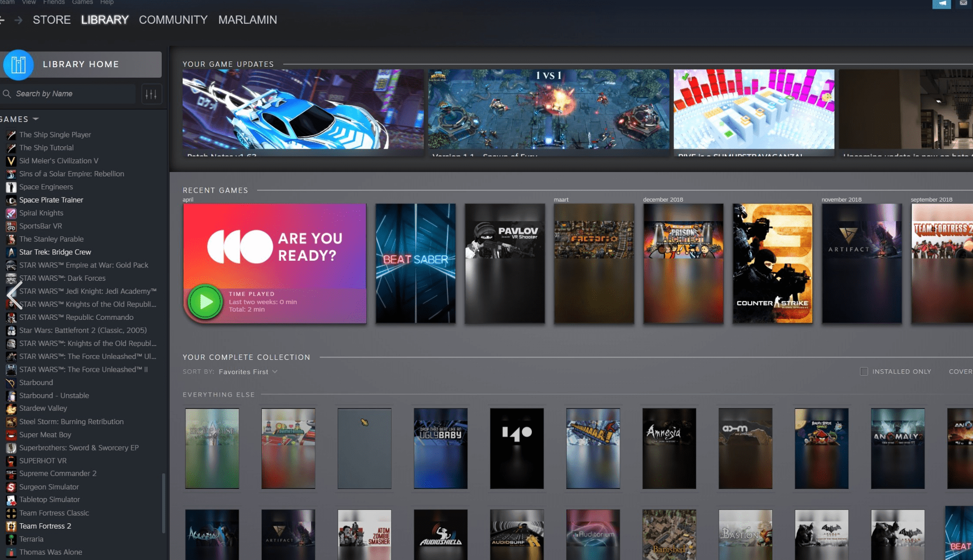
Task: Open the Counter-Strike recent game tile
Action: pyautogui.click(x=772, y=264)
